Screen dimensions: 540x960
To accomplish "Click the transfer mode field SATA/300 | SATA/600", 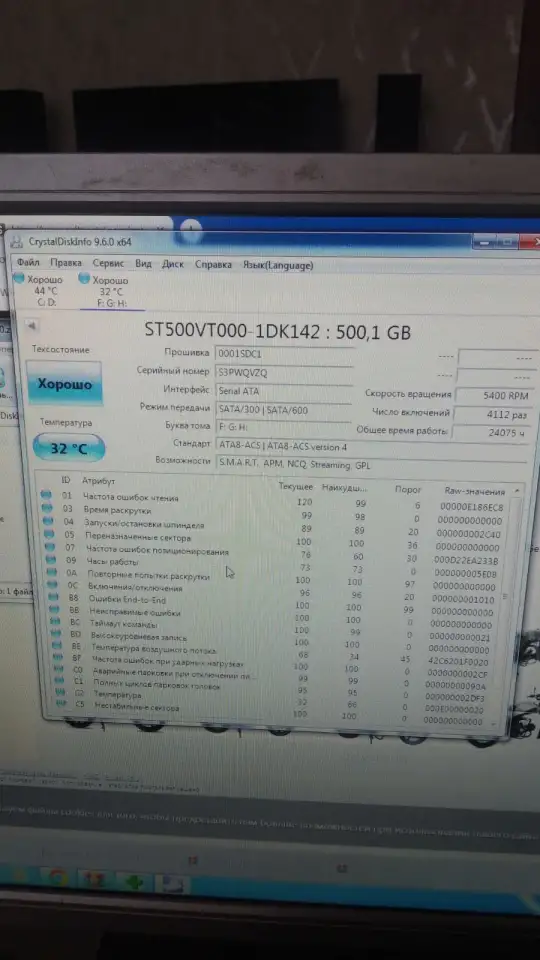I will pyautogui.click(x=283, y=409).
